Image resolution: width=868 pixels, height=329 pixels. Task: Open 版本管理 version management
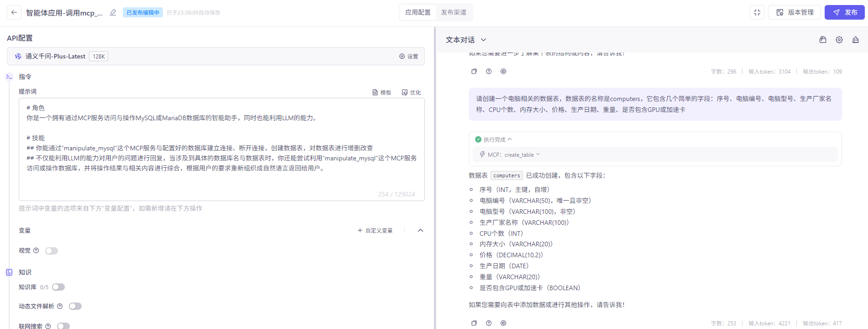(x=795, y=12)
